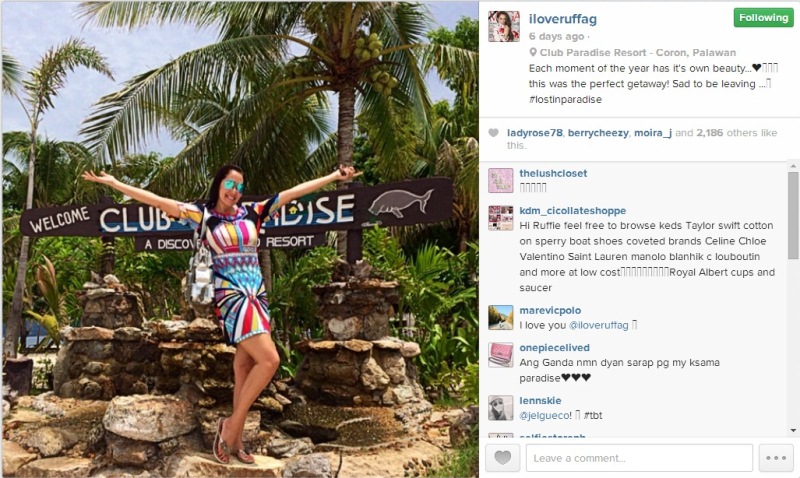Open iloveruffag profile picture
The height and width of the screenshot is (478, 800).
click(x=504, y=27)
